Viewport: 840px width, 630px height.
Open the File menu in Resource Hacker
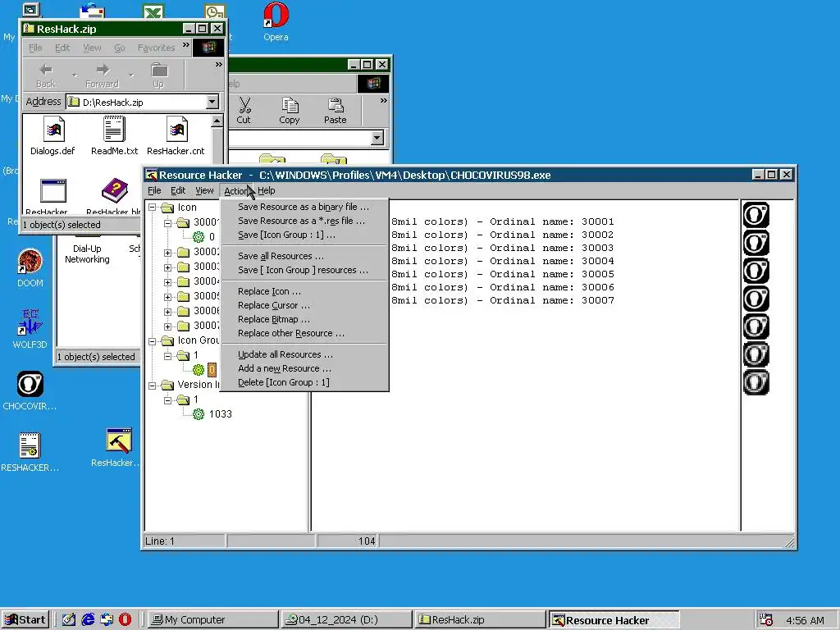pyautogui.click(x=154, y=190)
